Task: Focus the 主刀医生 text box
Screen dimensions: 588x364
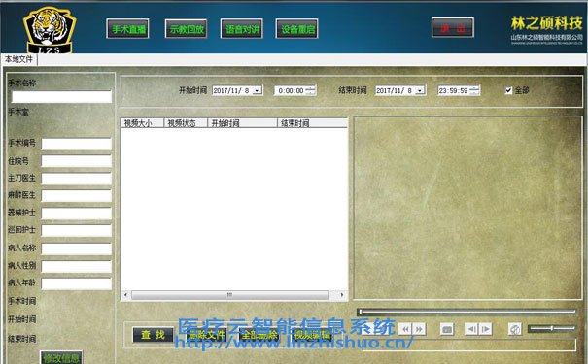Action: (76, 179)
